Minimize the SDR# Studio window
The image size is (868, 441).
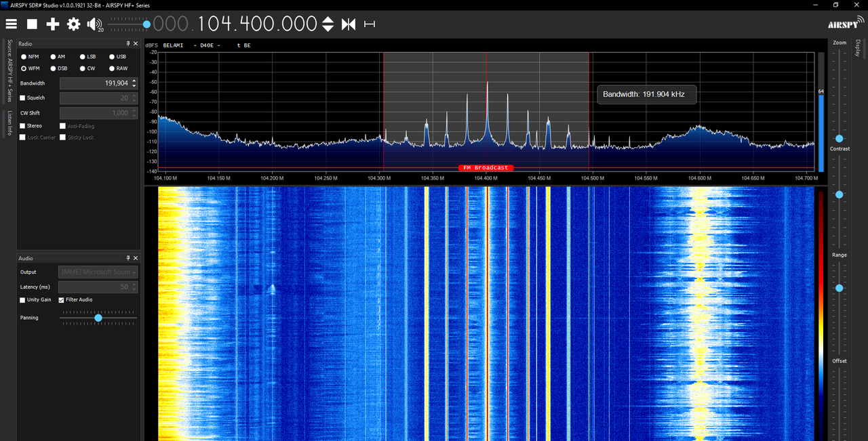click(816, 5)
